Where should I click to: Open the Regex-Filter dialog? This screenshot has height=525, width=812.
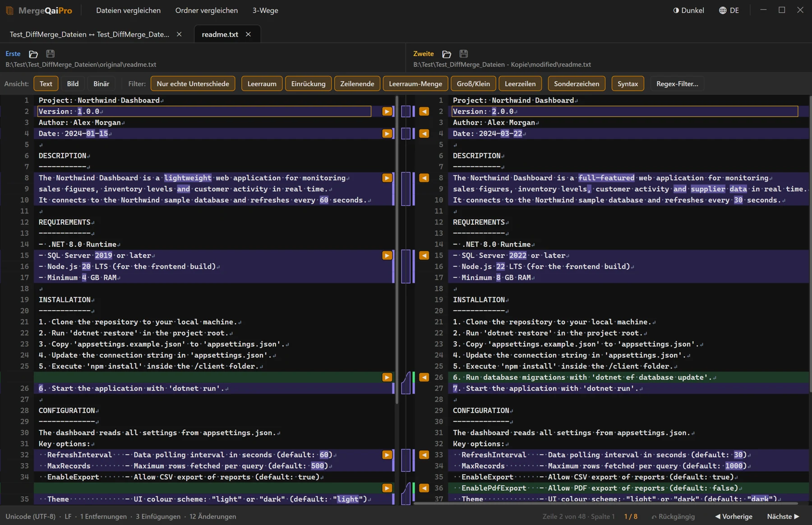click(677, 84)
